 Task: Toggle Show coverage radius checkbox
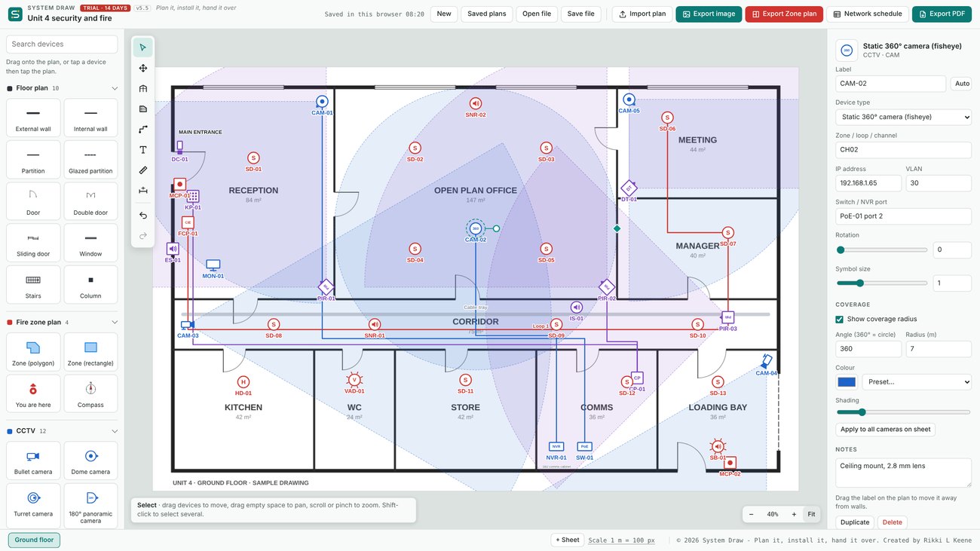tap(840, 319)
